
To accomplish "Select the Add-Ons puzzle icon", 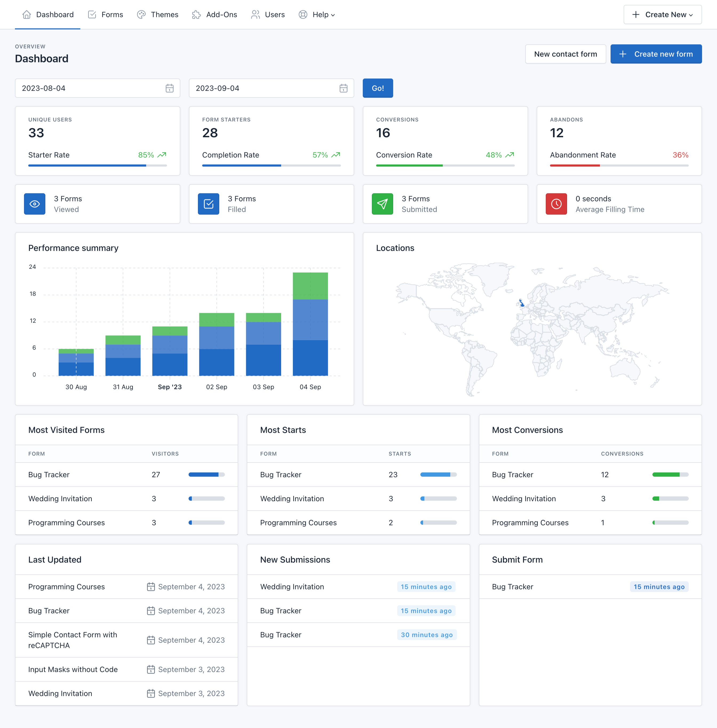I will click(196, 14).
